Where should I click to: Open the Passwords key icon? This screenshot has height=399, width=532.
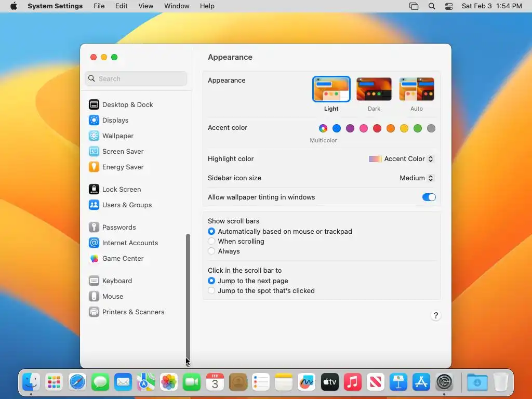click(x=94, y=228)
